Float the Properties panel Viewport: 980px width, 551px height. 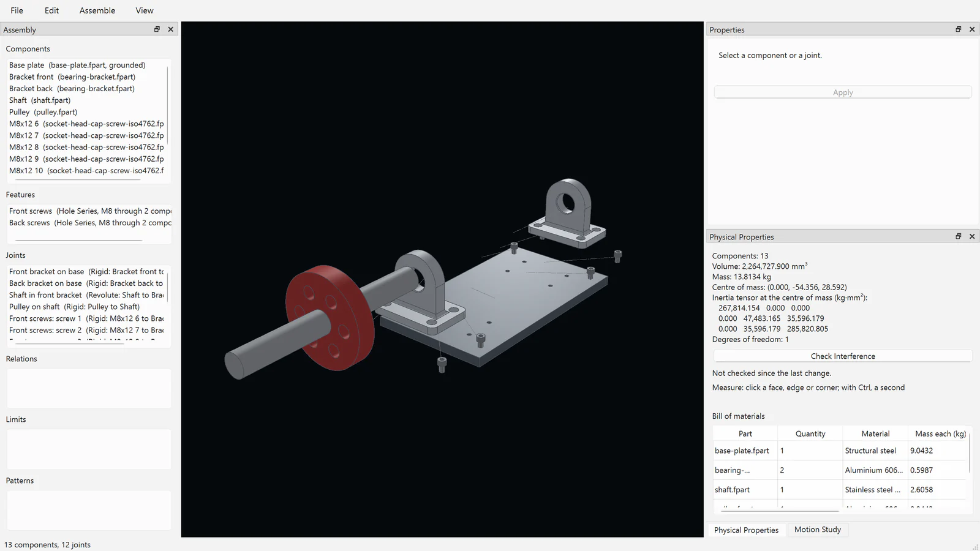pos(959,29)
